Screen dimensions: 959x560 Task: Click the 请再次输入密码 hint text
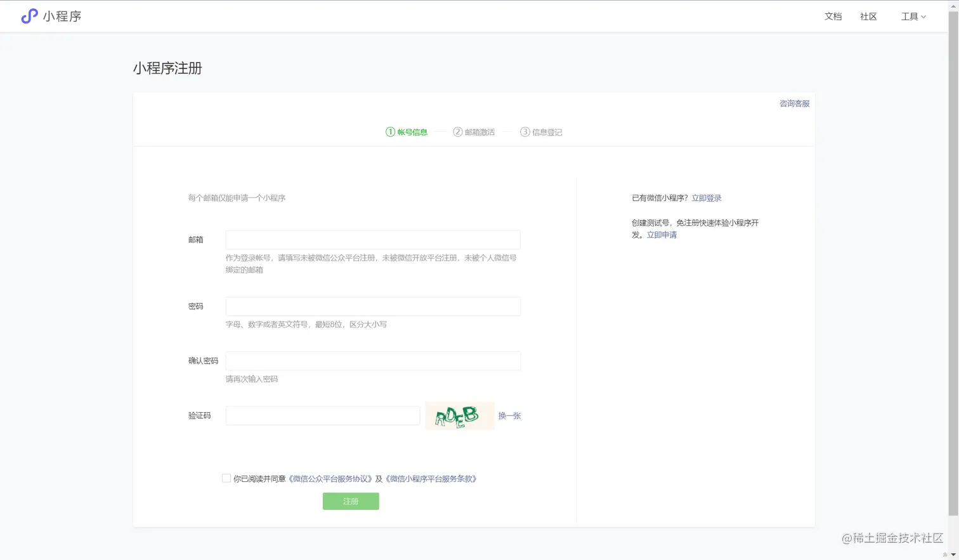(x=252, y=379)
